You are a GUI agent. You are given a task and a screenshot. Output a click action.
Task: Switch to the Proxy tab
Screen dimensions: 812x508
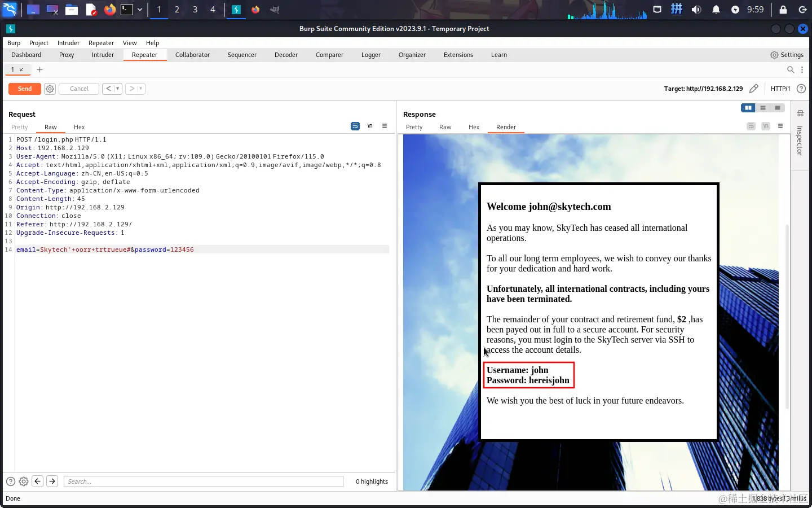67,55
